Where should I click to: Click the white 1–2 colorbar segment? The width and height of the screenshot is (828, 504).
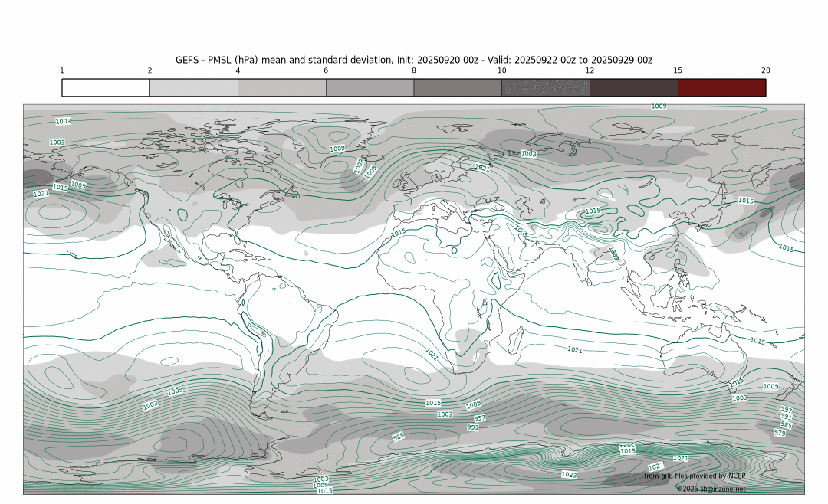click(x=106, y=87)
